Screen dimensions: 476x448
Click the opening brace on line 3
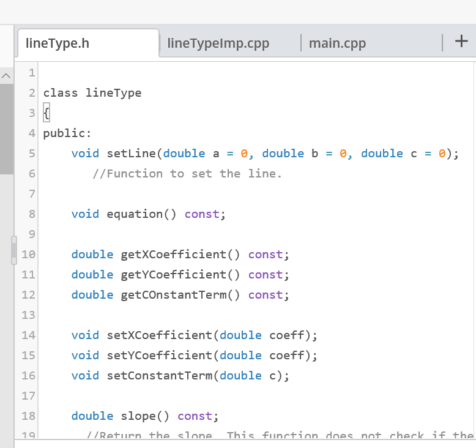point(46,113)
